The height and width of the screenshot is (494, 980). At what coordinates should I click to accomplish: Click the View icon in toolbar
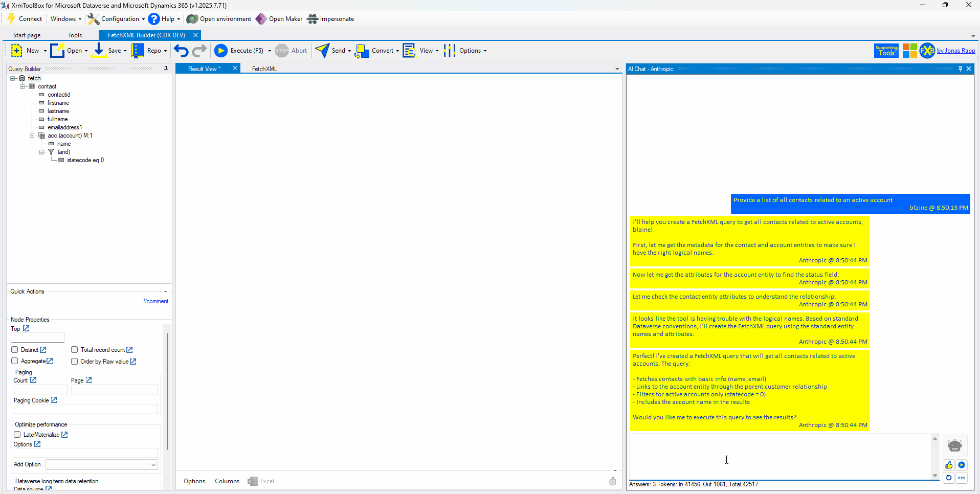(x=410, y=51)
